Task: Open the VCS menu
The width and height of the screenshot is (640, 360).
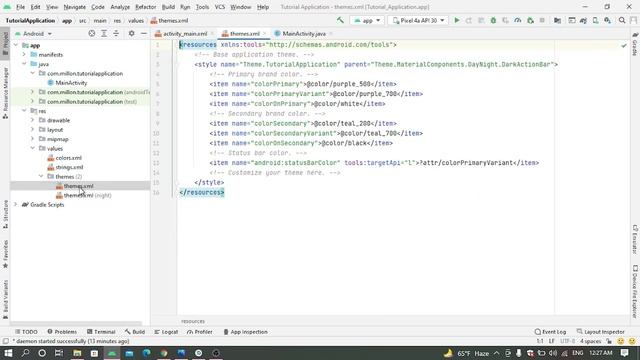Action: 220,7
